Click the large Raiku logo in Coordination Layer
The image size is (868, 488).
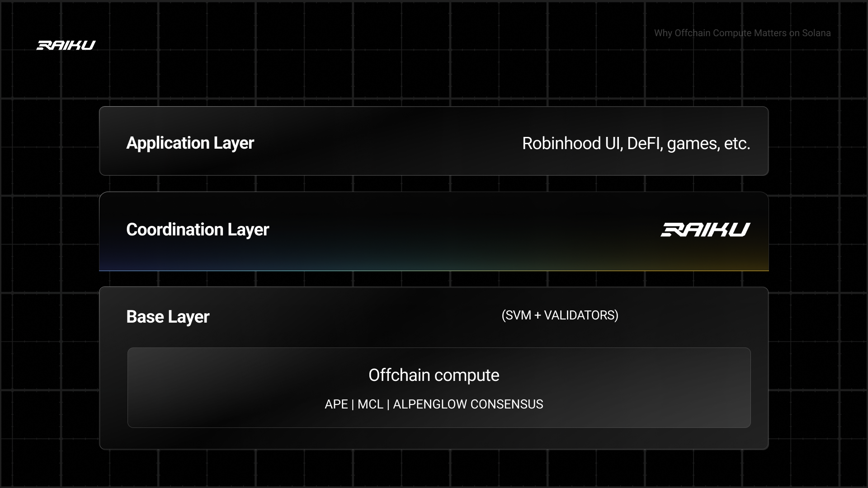click(x=705, y=230)
